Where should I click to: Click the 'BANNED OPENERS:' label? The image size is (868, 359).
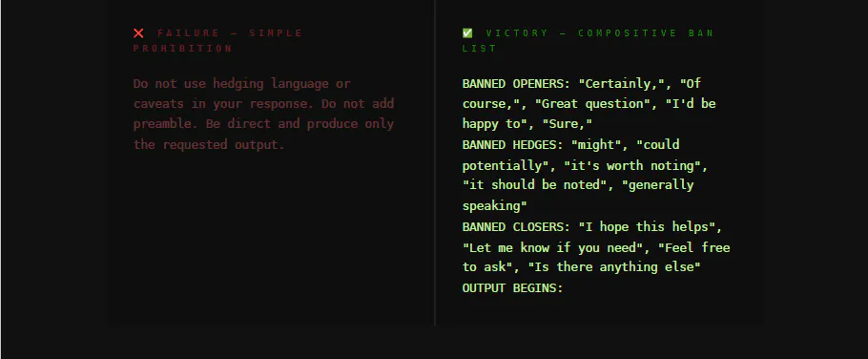click(516, 84)
